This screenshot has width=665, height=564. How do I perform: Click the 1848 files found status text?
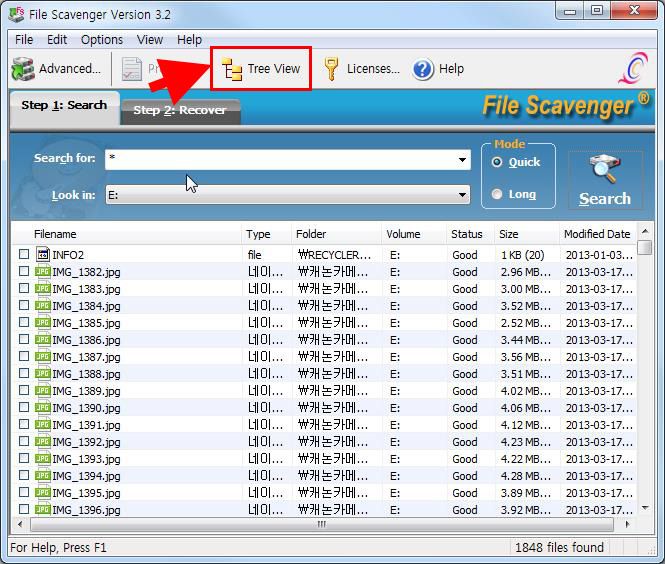point(559,547)
